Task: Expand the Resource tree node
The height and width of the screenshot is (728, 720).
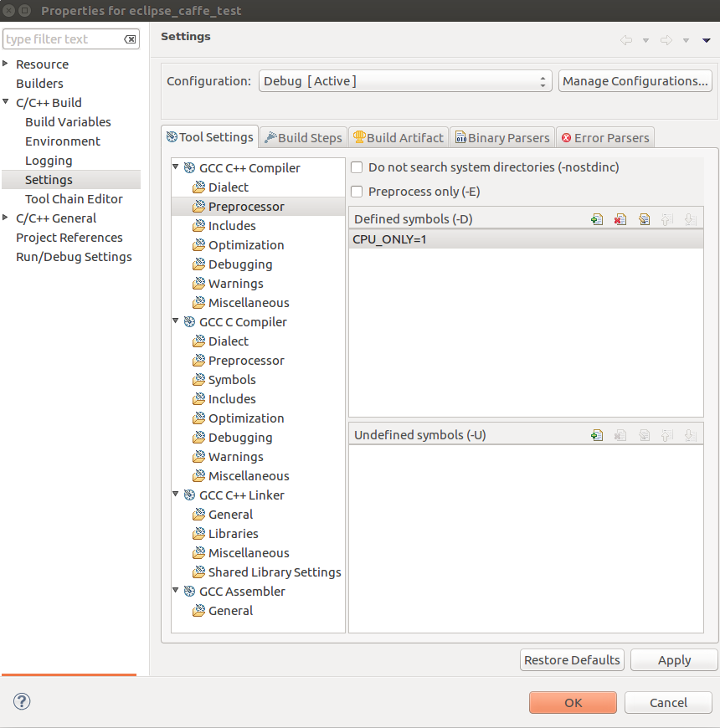Action: (x=6, y=63)
